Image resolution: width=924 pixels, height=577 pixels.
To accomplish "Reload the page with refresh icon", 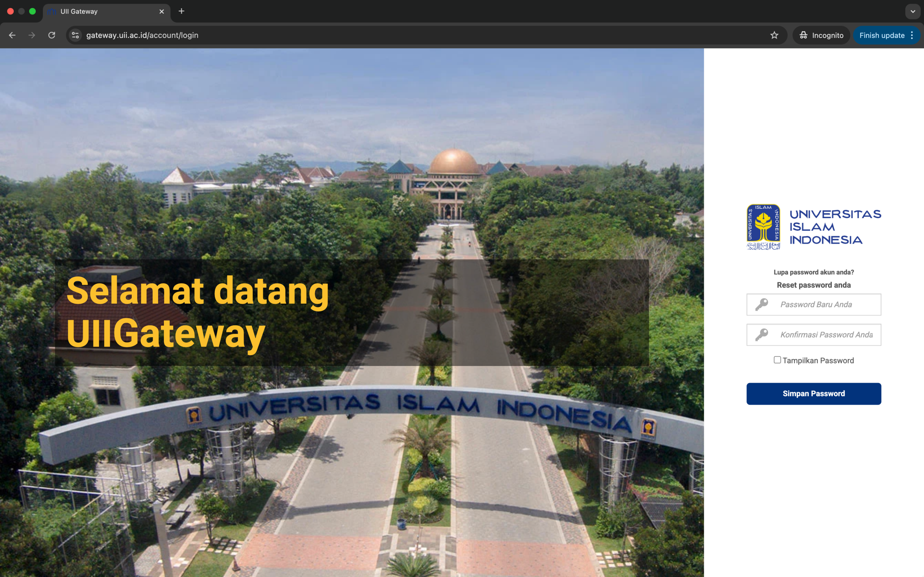I will pos(52,35).
